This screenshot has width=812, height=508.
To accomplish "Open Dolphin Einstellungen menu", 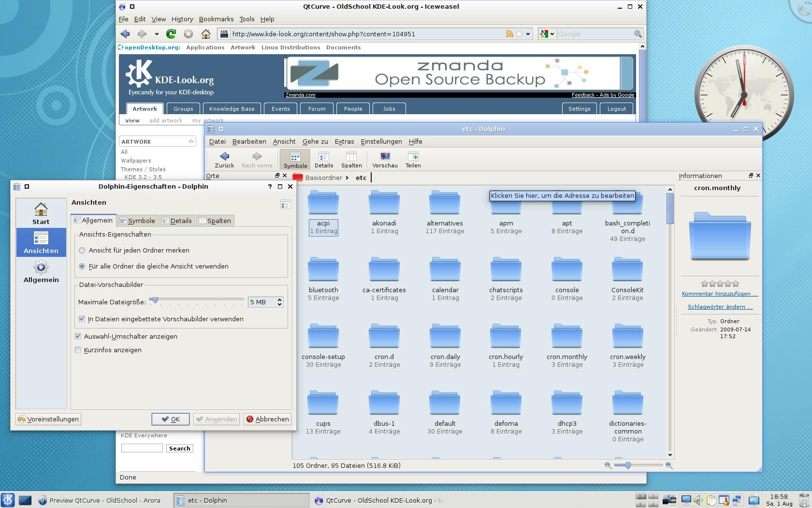I will click(381, 141).
